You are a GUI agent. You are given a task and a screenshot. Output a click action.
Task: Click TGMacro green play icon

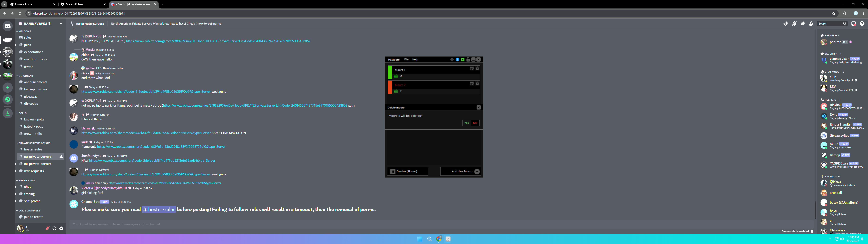click(x=463, y=60)
